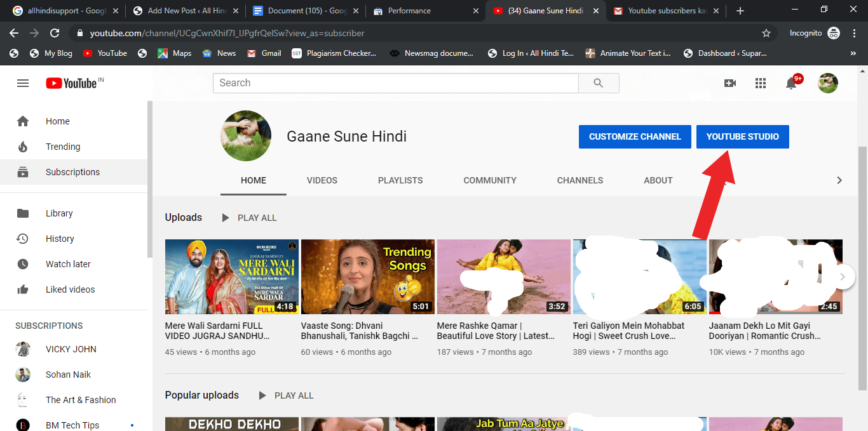Viewport: 868px width, 431px height.
Task: Open the account avatar menu
Action: tap(828, 83)
